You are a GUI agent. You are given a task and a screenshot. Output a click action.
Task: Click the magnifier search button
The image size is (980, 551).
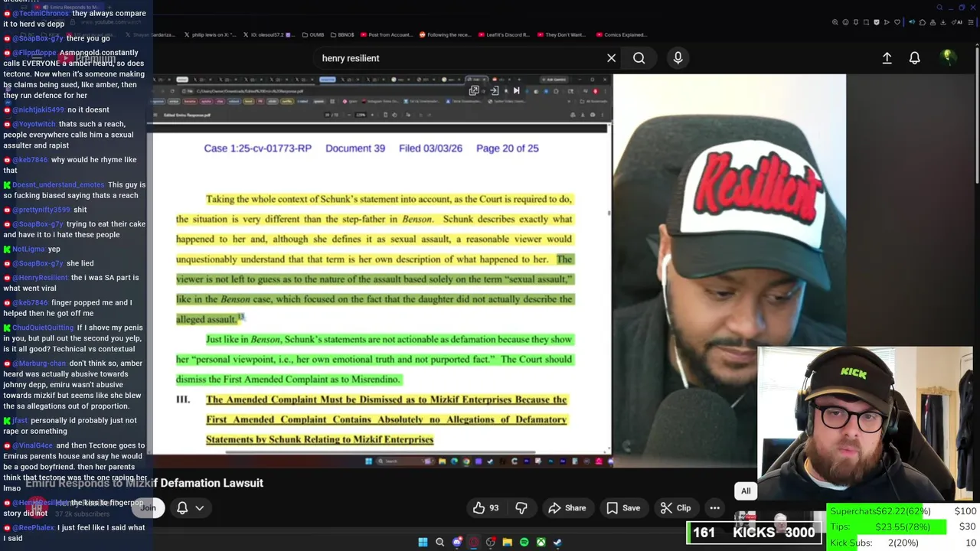point(639,58)
